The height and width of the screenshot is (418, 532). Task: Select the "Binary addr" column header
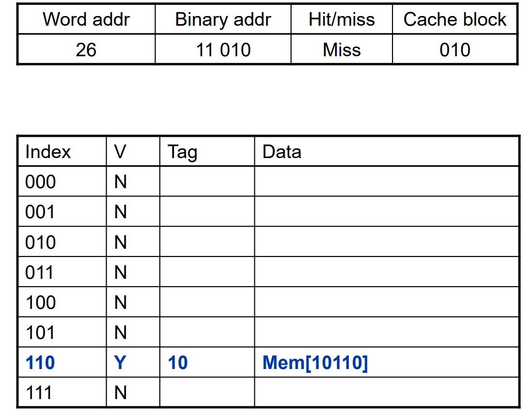(223, 19)
